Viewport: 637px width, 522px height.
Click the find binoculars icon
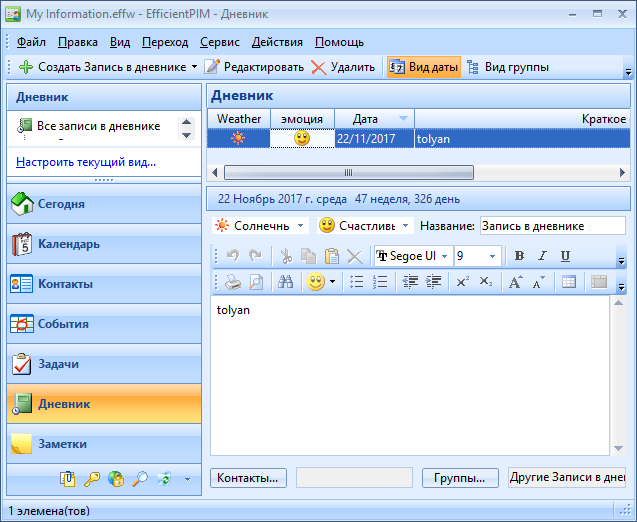[284, 282]
